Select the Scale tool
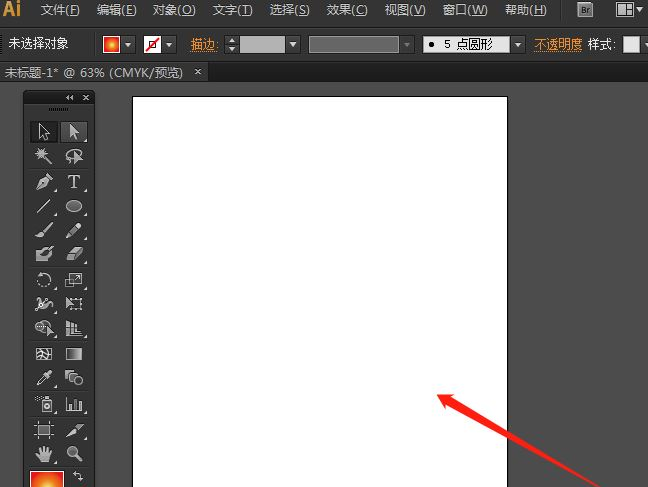 pos(74,280)
